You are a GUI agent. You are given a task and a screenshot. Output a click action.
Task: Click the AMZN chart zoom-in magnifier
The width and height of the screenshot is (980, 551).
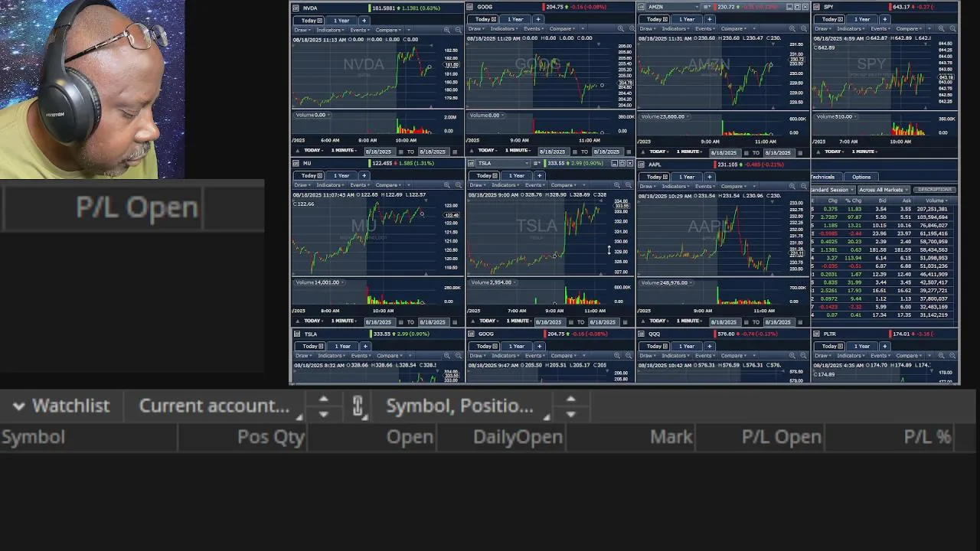tap(793, 30)
